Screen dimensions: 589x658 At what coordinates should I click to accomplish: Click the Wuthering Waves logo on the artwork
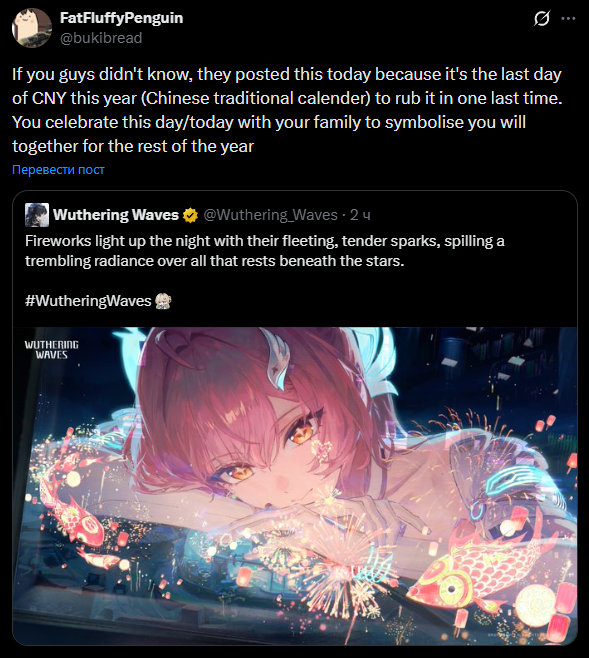click(52, 350)
